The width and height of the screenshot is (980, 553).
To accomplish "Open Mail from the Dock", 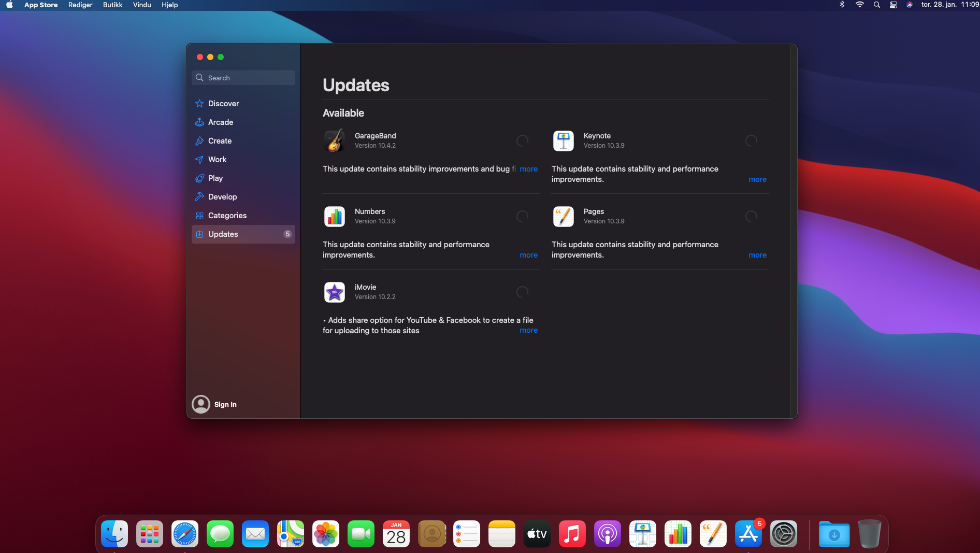I will tap(255, 534).
